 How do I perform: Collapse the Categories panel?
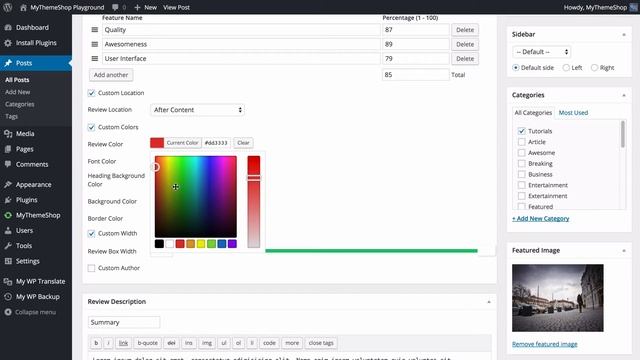tap(624, 95)
